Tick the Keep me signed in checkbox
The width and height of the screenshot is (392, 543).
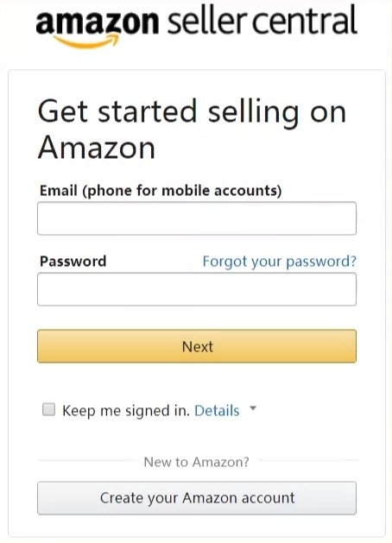coord(48,409)
